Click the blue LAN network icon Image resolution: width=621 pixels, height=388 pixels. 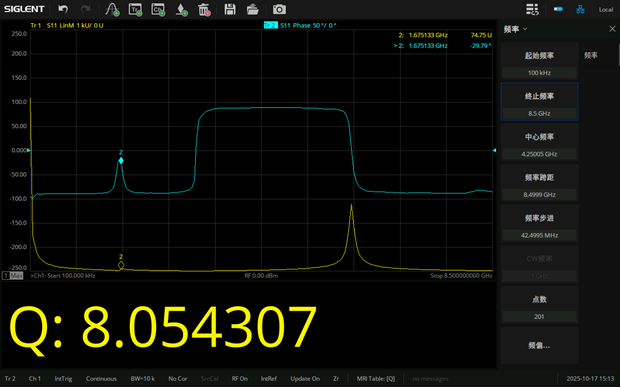pyautogui.click(x=580, y=9)
